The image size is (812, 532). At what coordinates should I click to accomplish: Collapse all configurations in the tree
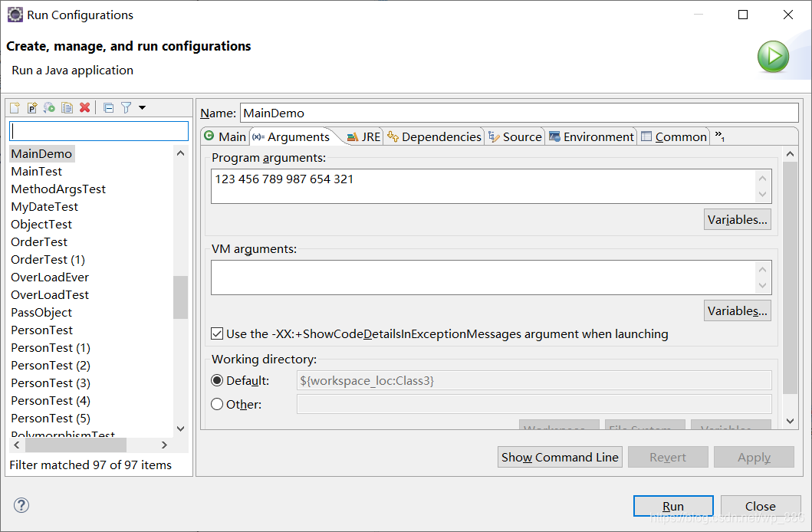(108, 107)
